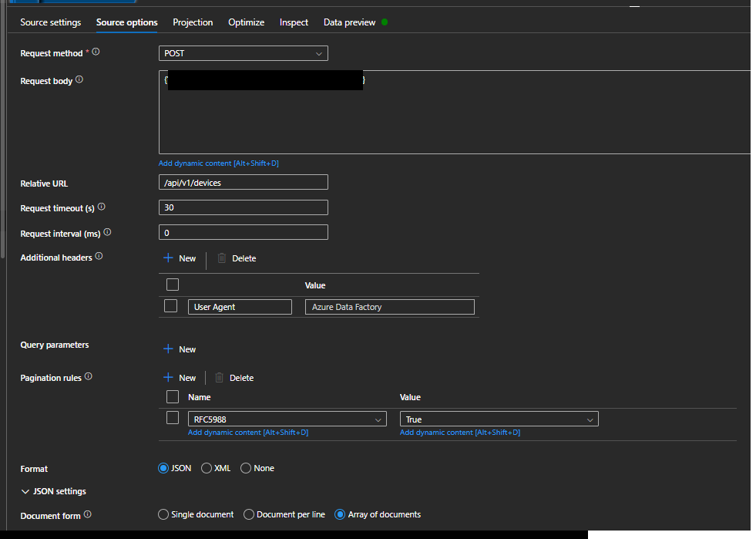Click inside the Relative URL field
756x539 pixels.
243,183
